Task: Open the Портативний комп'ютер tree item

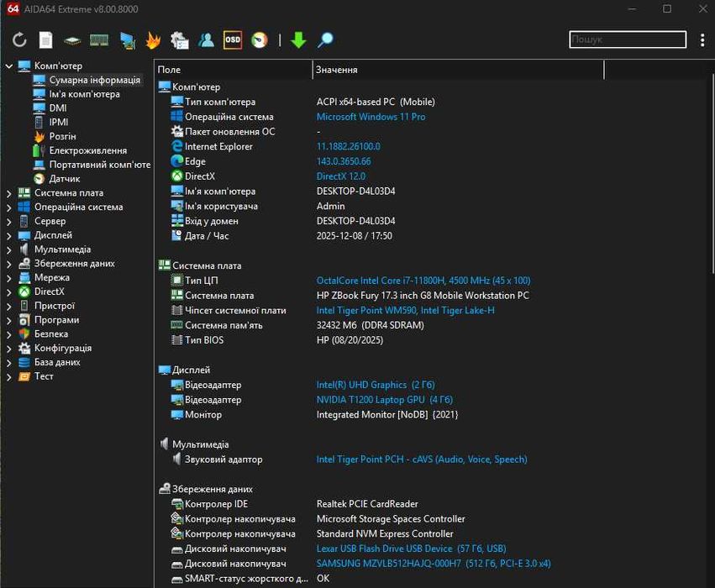Action: 100,165
